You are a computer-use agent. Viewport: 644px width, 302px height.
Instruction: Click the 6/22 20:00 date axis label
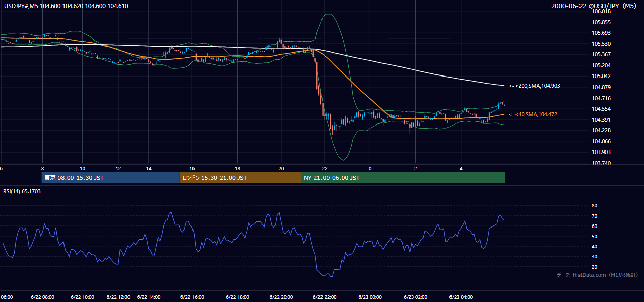tap(281, 297)
